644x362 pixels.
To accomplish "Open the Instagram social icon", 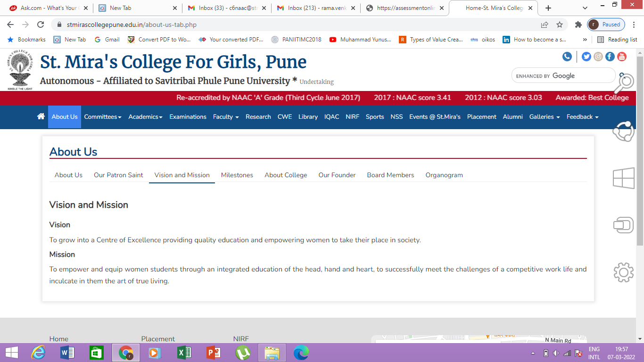I will [x=598, y=57].
